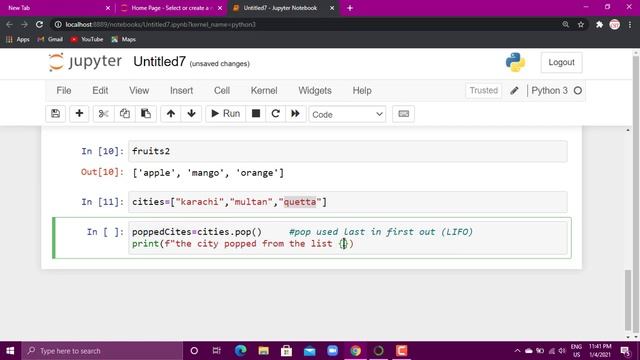Image resolution: width=640 pixels, height=360 pixels.
Task: Open a new browser tab with plus
Action: click(350, 8)
